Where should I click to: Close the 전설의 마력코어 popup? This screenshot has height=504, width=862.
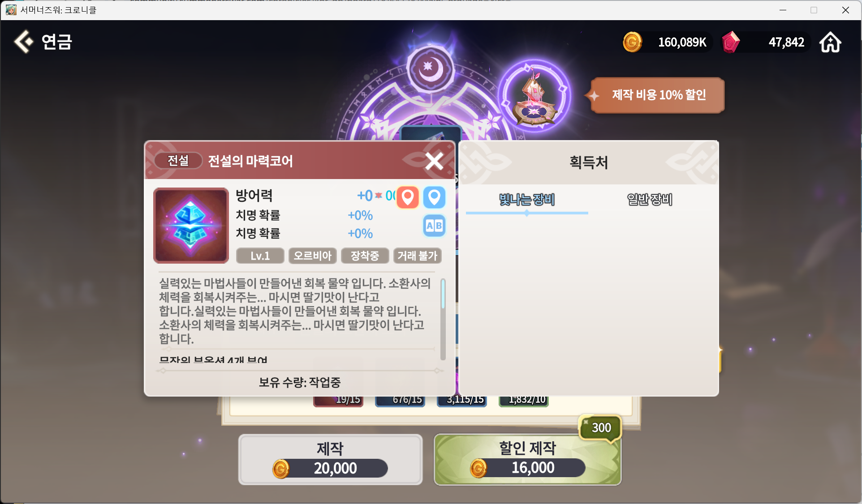tap(434, 161)
